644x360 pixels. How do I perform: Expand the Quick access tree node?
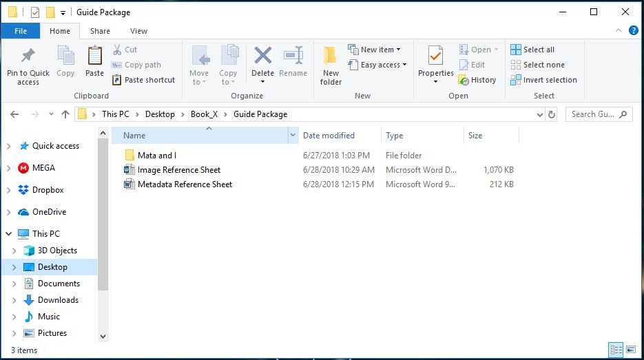point(9,146)
